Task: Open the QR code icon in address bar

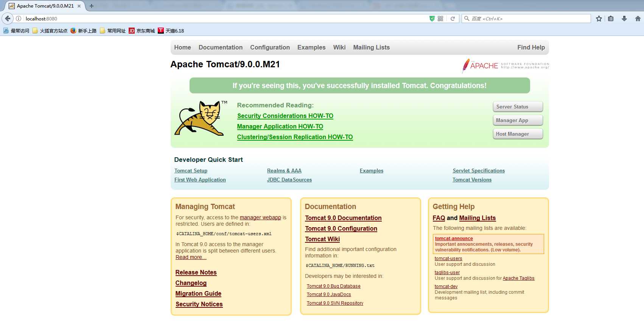Action: [x=440, y=19]
